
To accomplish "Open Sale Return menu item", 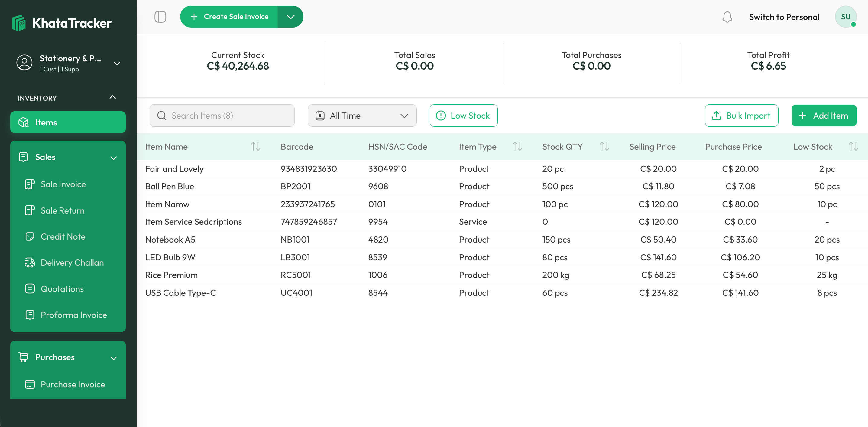I will [x=62, y=210].
